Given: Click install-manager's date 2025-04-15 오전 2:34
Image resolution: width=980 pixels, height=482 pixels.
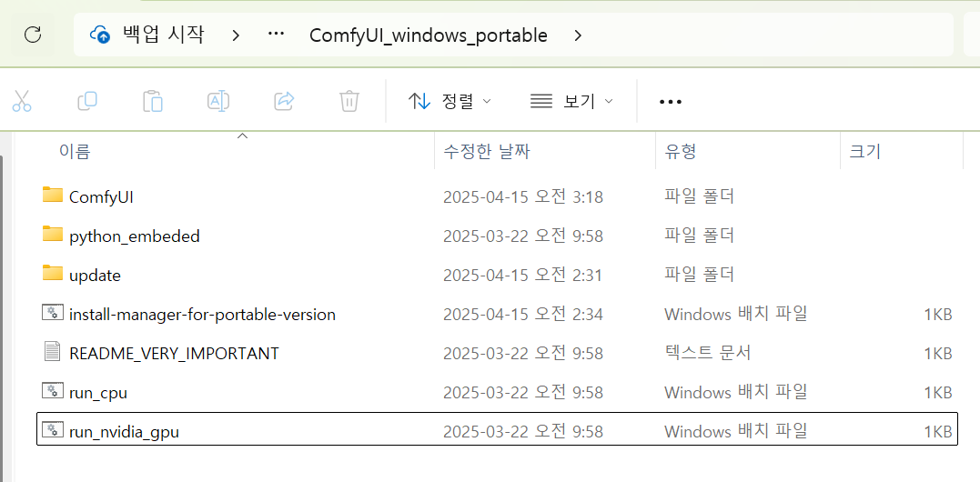Looking at the screenshot, I should 523,315.
